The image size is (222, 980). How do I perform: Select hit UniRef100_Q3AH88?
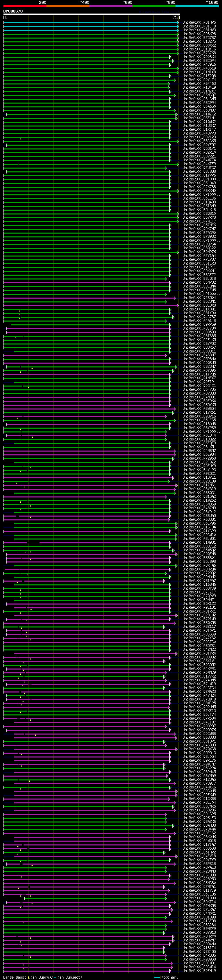pyautogui.click(x=199, y=825)
